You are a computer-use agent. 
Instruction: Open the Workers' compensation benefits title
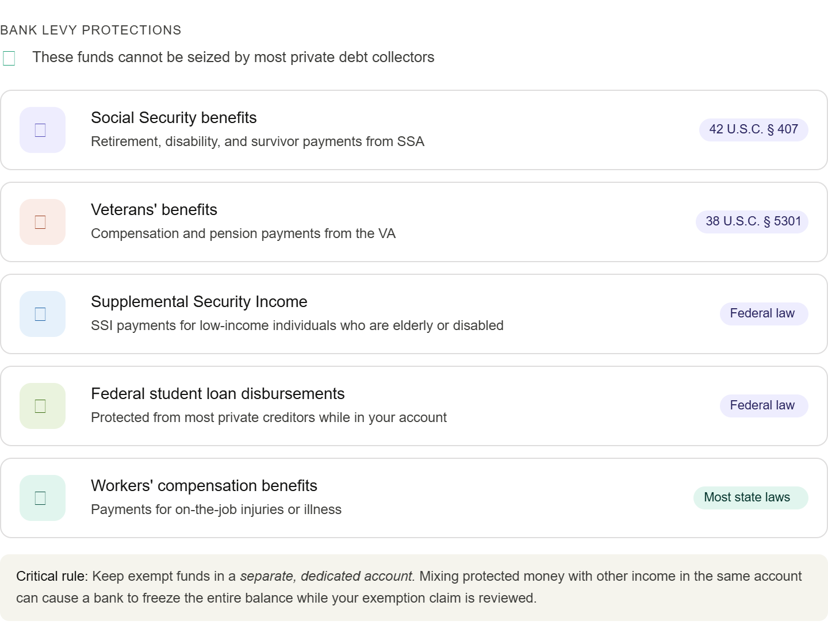[204, 486]
